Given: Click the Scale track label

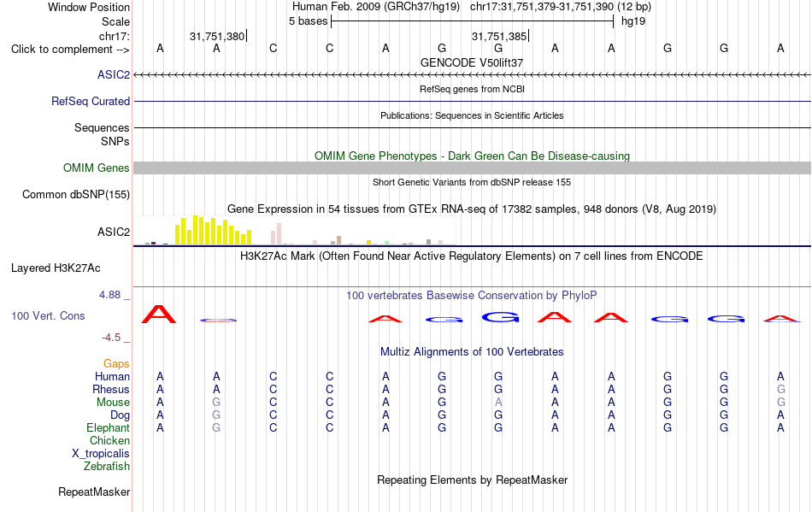Looking at the screenshot, I should coord(116,21).
